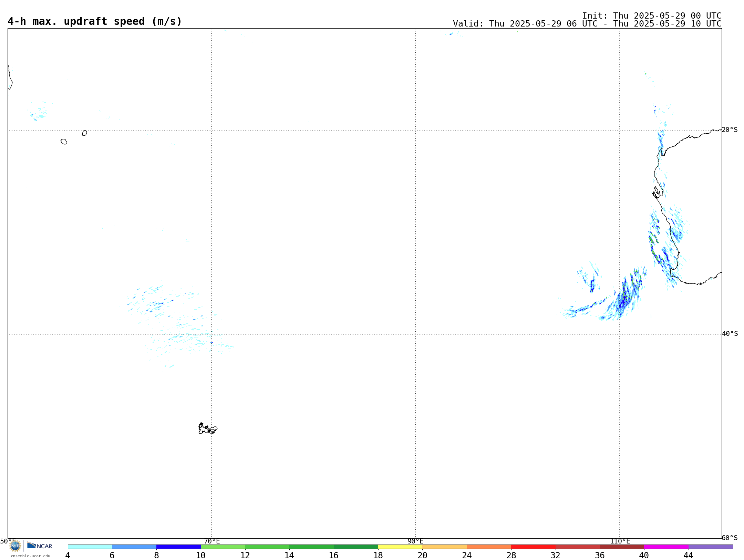Select the dark blue 8–10 swatch

tap(179, 547)
